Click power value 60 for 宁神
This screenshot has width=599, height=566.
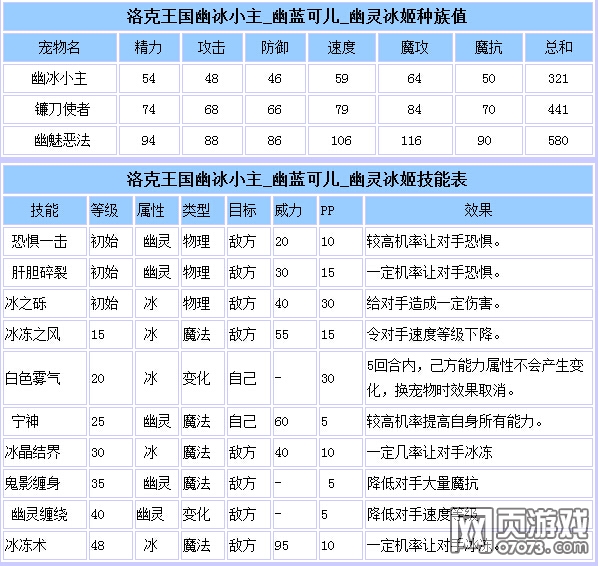point(282,422)
